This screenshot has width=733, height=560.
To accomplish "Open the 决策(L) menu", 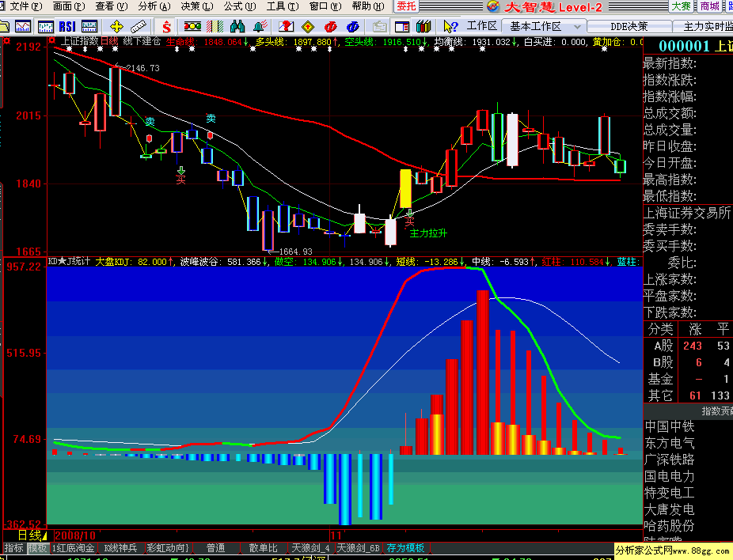I will pyautogui.click(x=197, y=6).
